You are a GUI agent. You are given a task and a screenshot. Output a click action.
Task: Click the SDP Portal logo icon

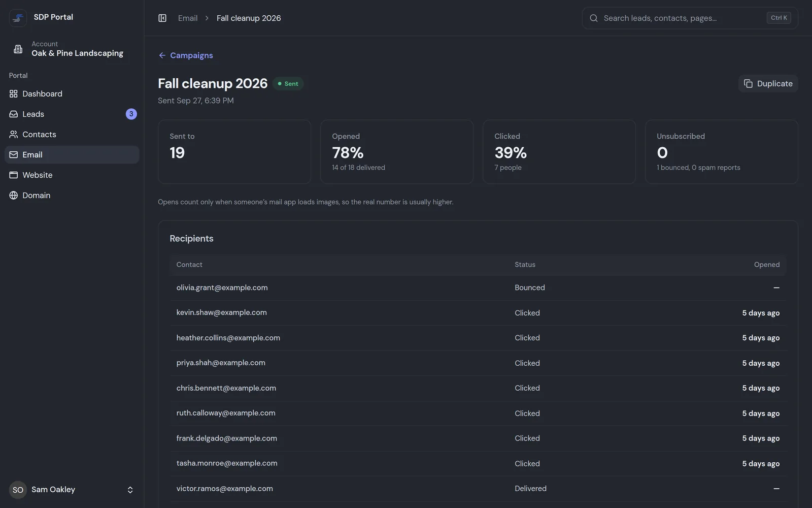pos(18,18)
